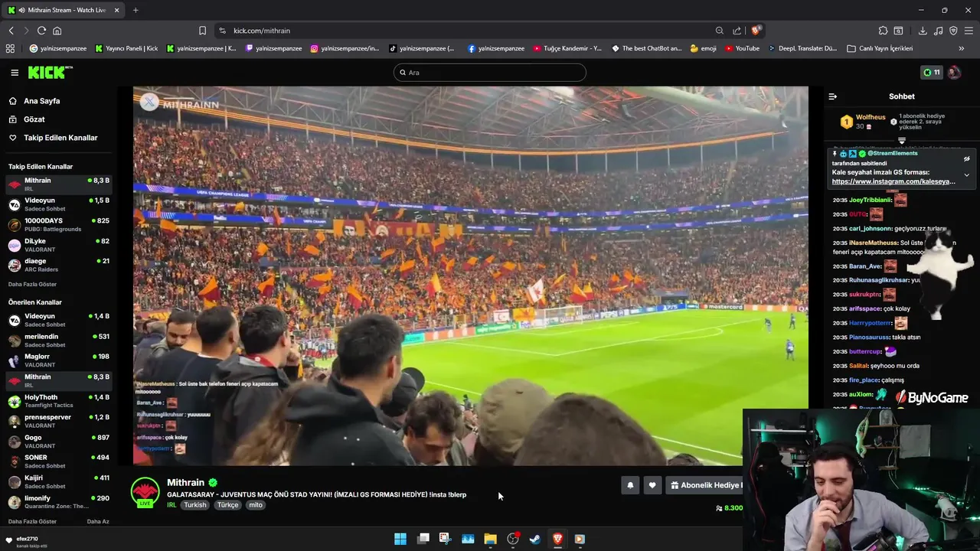Image resolution: width=980 pixels, height=551 pixels.
Task: Open File Explorer from the taskbar
Action: (490, 539)
